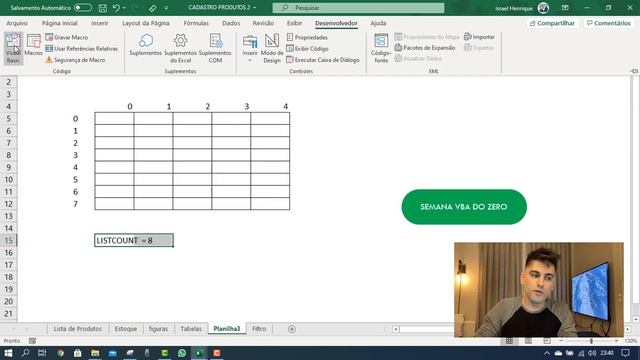The height and width of the screenshot is (360, 640).
Task: Click the Save icon in title bar
Action: coord(103,8)
